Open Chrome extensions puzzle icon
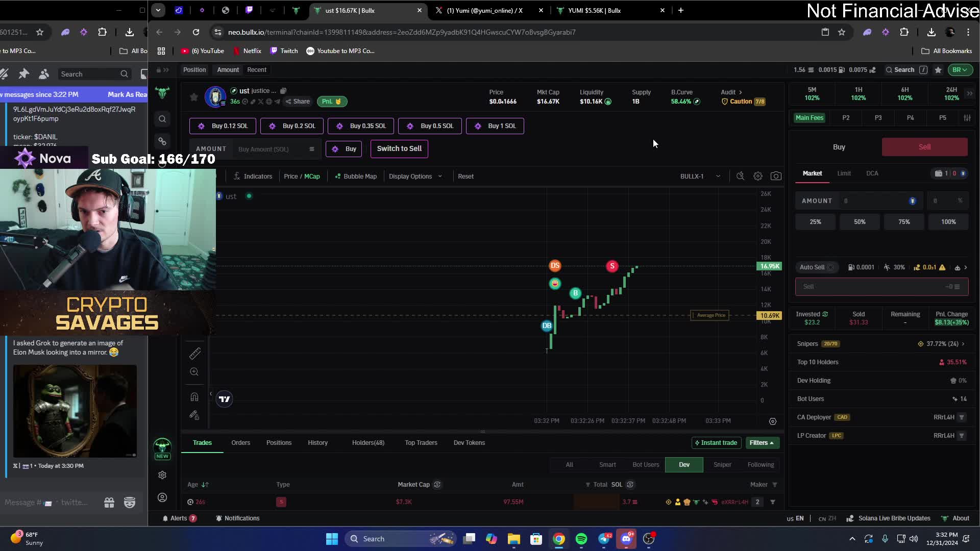The height and width of the screenshot is (551, 980). pos(904,32)
